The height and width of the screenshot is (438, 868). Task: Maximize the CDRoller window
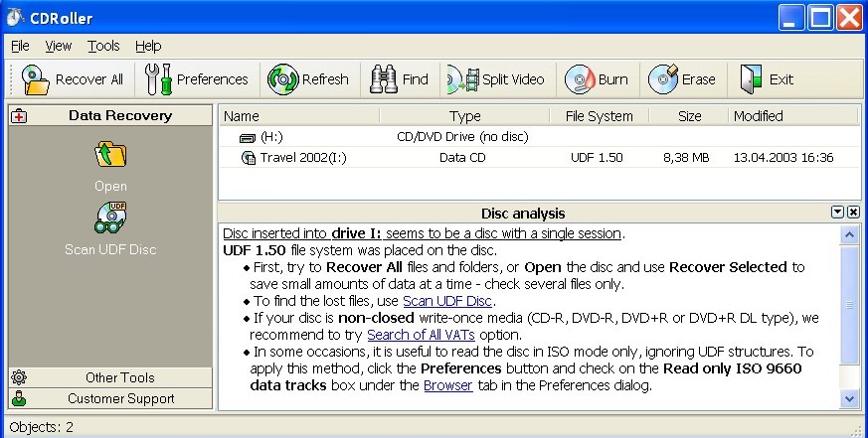click(x=820, y=18)
